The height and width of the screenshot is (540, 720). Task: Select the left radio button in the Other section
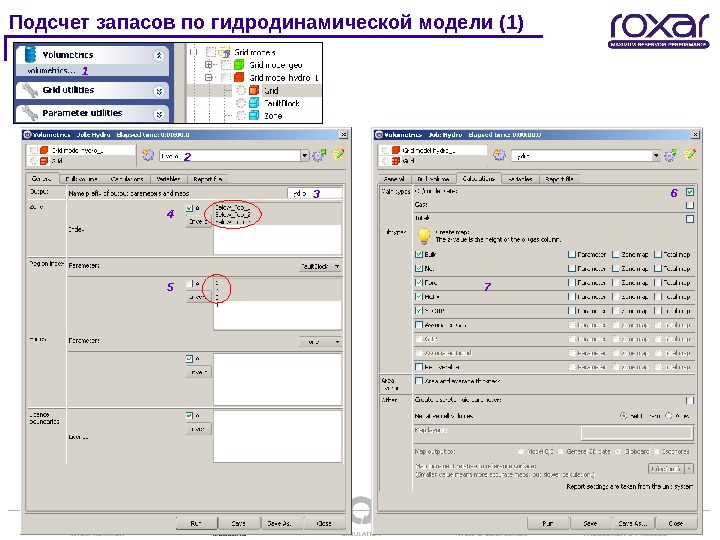click(x=624, y=416)
